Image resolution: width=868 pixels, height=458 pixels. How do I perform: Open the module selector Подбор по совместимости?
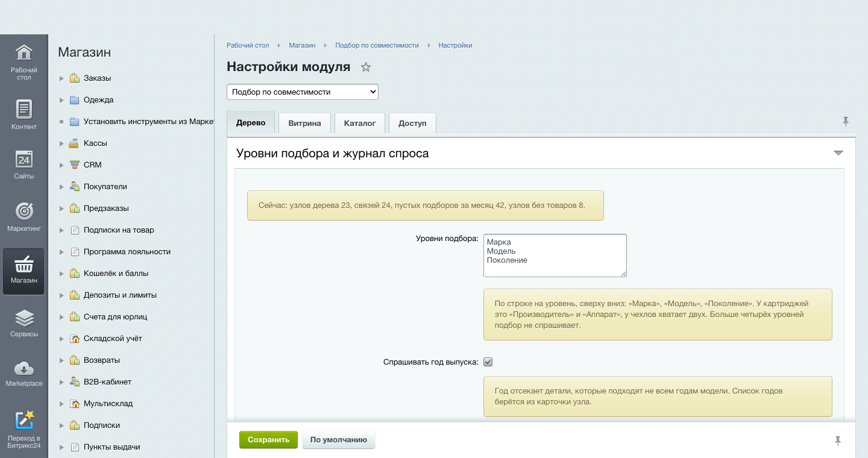click(303, 92)
